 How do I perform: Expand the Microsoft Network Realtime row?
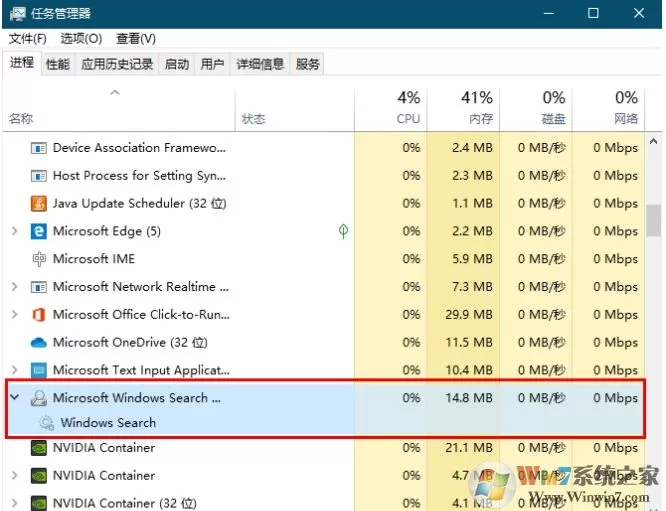click(14, 287)
